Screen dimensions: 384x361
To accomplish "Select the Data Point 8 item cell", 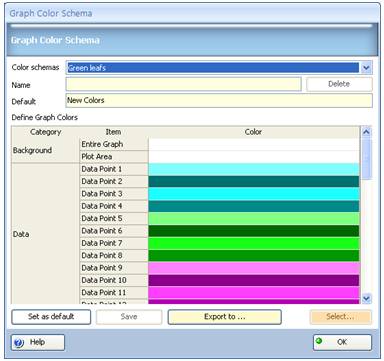I will pos(114,255).
